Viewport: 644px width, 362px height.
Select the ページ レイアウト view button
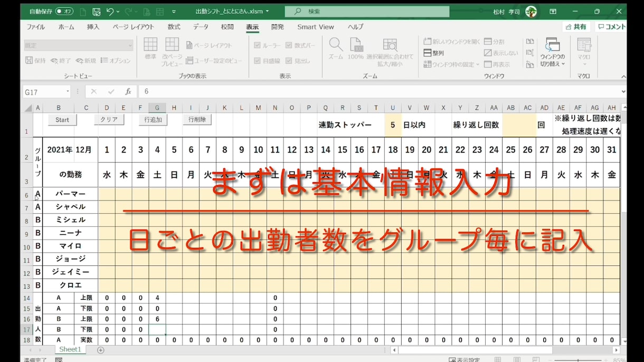coord(209,45)
